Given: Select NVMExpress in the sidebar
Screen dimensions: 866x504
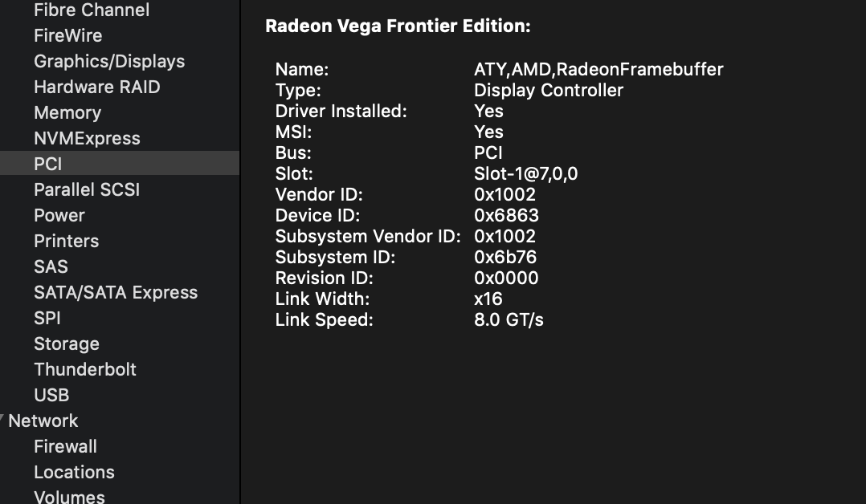Looking at the screenshot, I should (87, 139).
